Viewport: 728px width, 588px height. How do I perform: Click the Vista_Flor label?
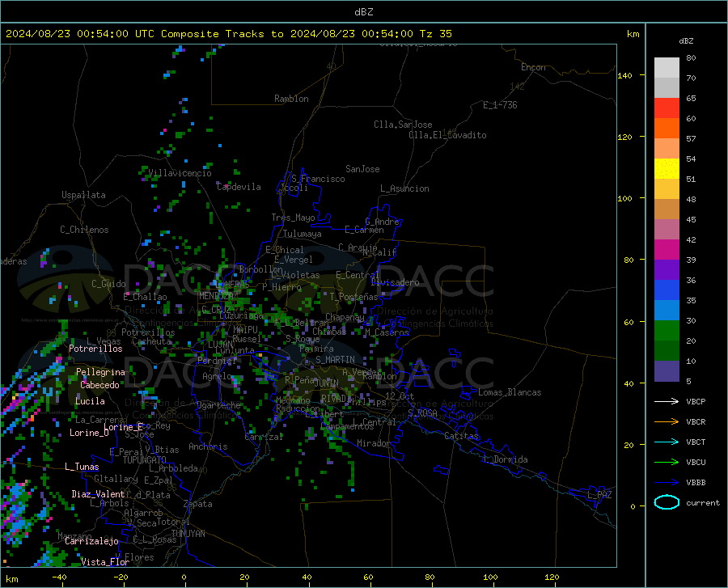[x=105, y=562]
